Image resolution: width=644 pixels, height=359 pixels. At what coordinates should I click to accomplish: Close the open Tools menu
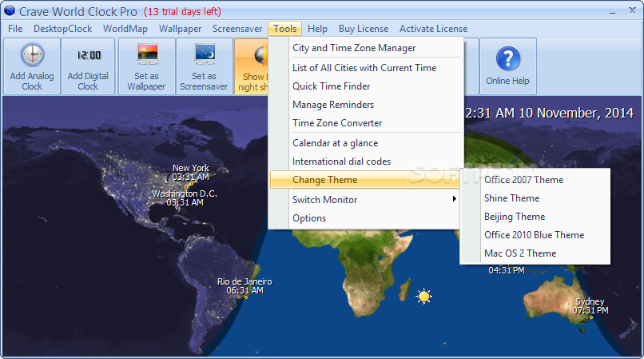click(x=285, y=29)
